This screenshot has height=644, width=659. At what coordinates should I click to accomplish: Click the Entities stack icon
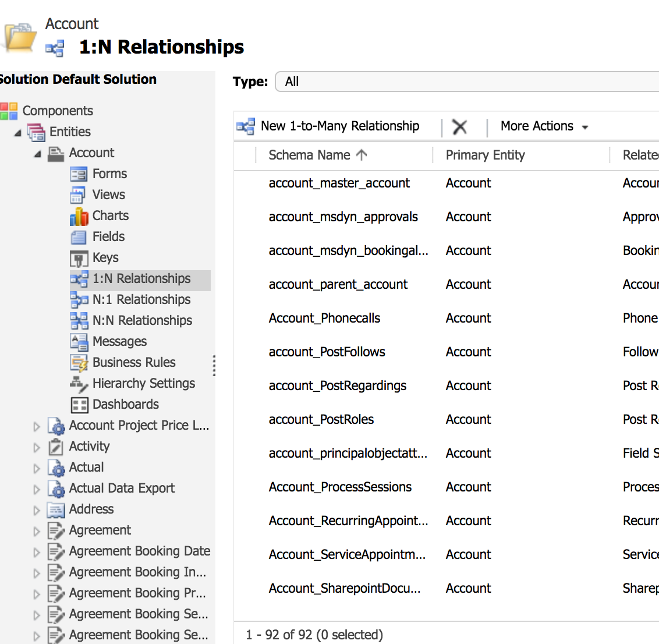pos(36,132)
